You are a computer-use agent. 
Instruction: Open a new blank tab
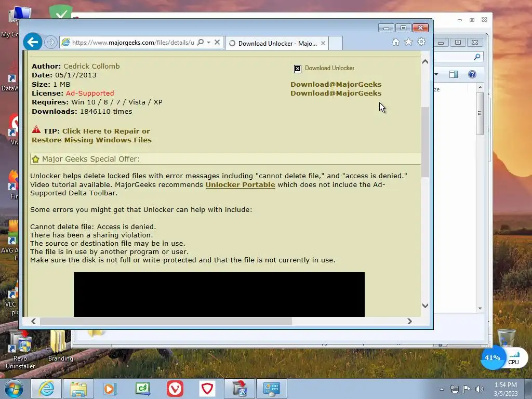pos(336,44)
